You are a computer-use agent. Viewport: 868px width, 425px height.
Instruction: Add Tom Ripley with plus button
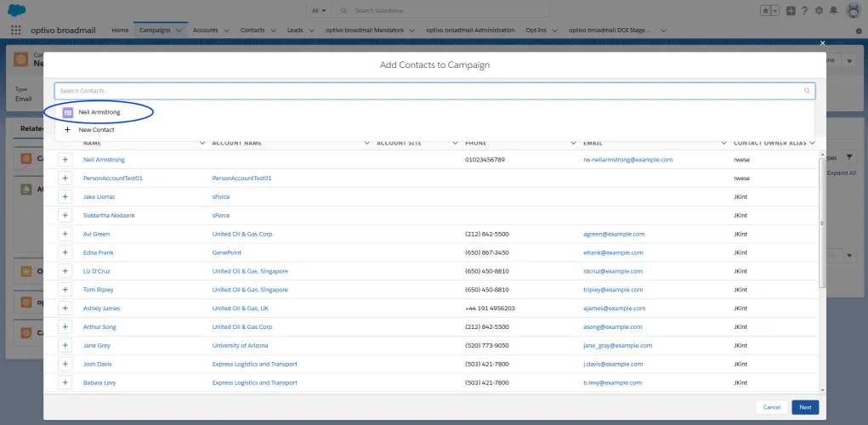click(x=65, y=289)
